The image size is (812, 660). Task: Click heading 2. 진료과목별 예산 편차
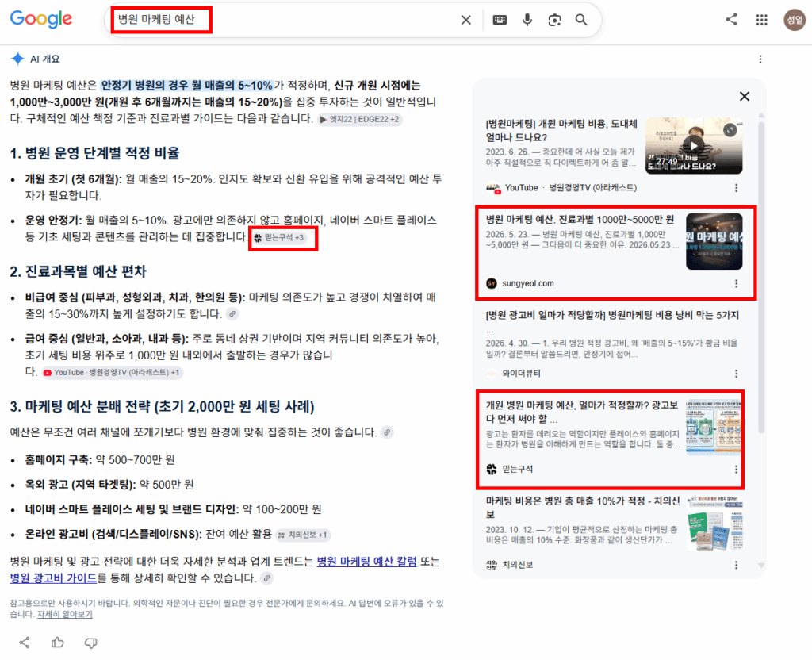click(x=79, y=271)
